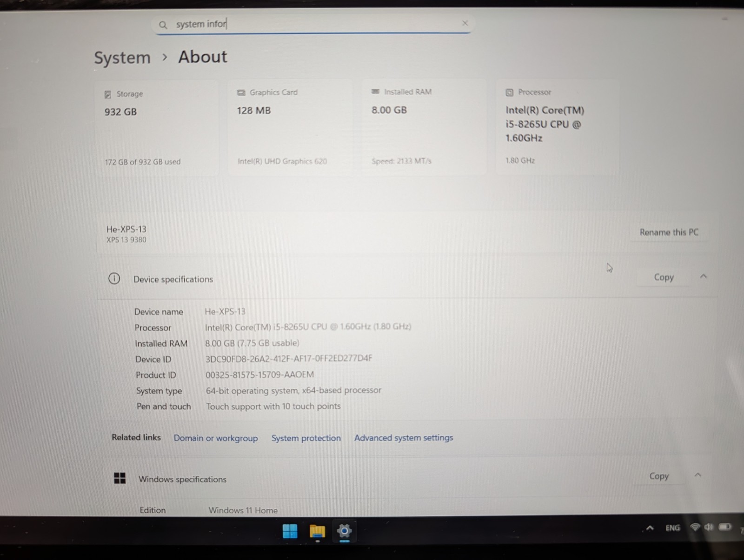This screenshot has width=744, height=560.
Task: Click the search magnifier icon
Action: 163,25
